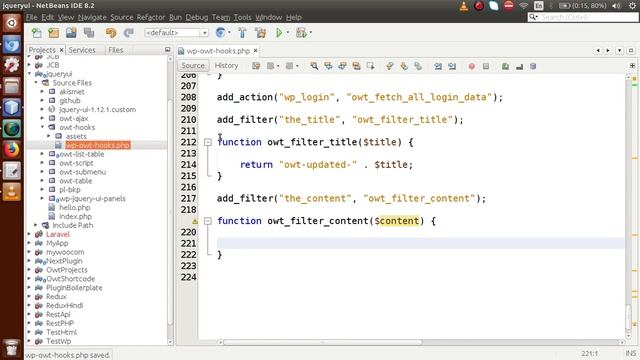Click the cylinder icon ending the editor toolbar
The image size is (640, 360).
[533, 66]
